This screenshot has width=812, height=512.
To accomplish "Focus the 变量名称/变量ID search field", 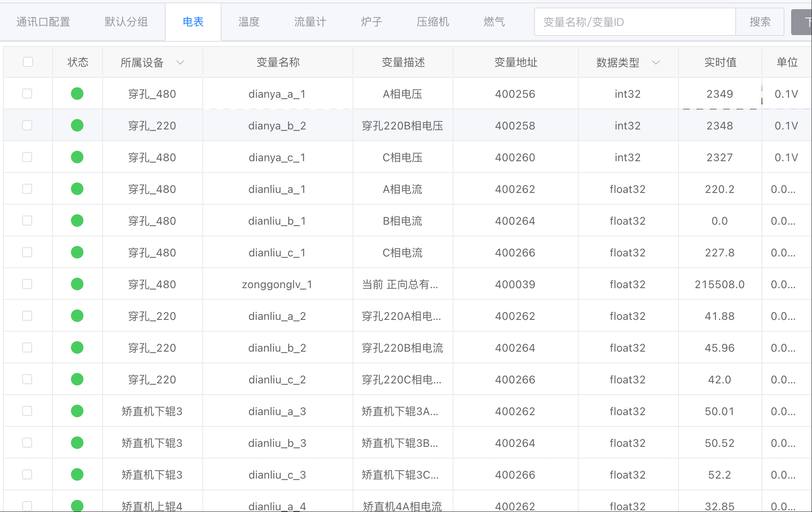I will [x=634, y=22].
